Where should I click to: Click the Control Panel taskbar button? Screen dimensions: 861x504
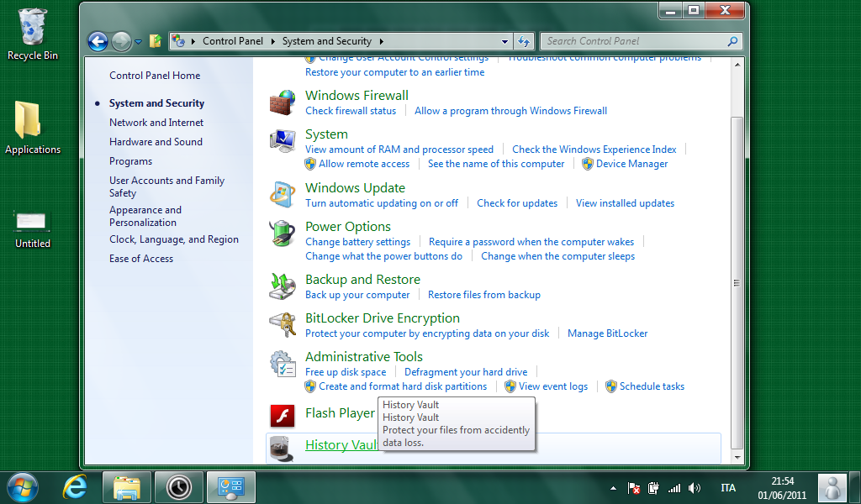click(x=230, y=487)
